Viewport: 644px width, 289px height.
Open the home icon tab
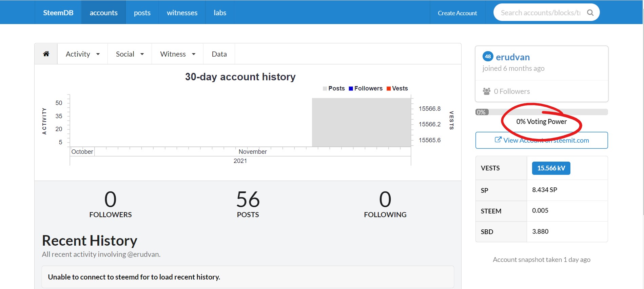pyautogui.click(x=46, y=54)
